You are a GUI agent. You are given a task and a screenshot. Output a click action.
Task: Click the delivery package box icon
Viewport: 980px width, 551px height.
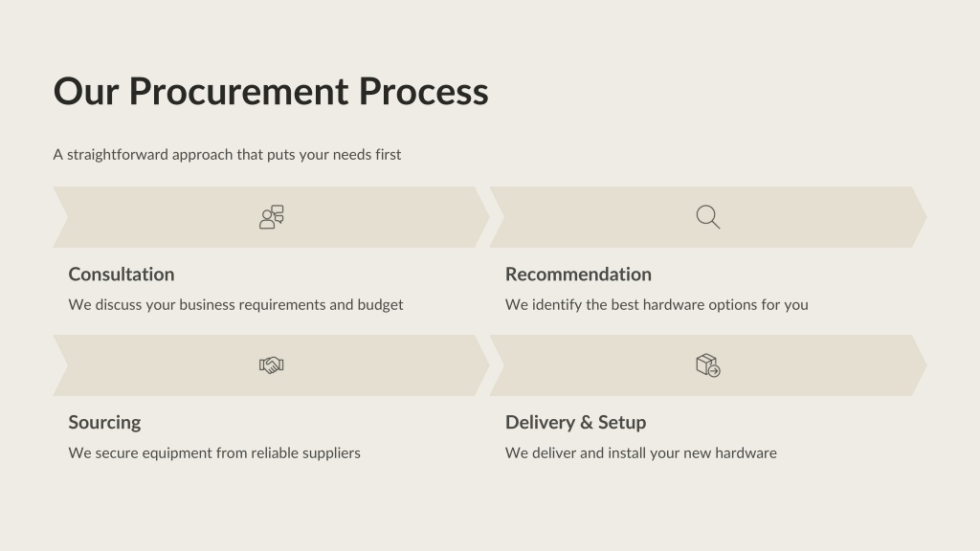click(708, 365)
